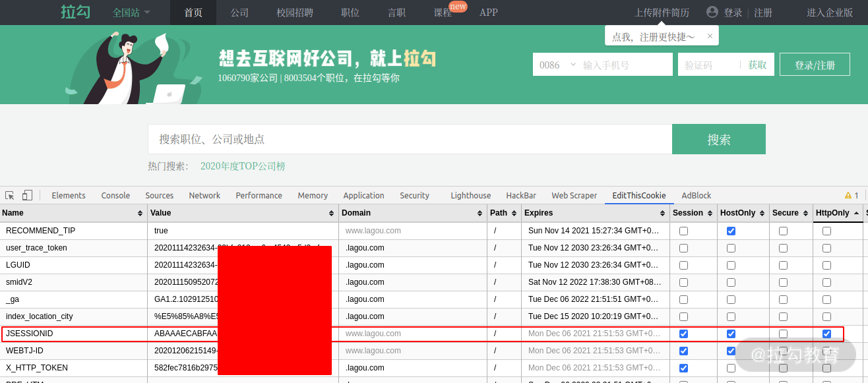
Task: Click the 获取 verification code link
Action: [757, 65]
